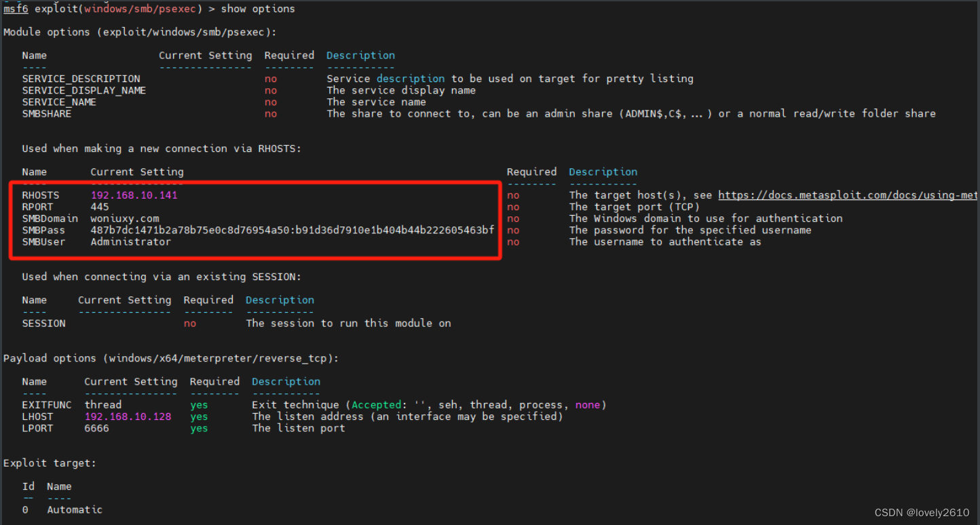Click 'The Windows domain to use' description
Image resolution: width=980 pixels, height=525 pixels.
(x=706, y=218)
